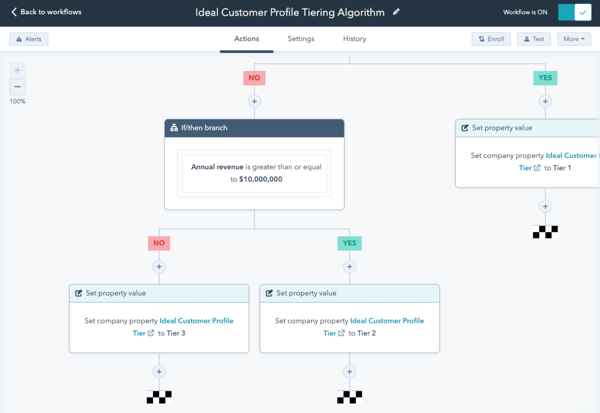Toggle the Workflow is ON switch
This screenshot has height=413, width=600.
pyautogui.click(x=575, y=12)
